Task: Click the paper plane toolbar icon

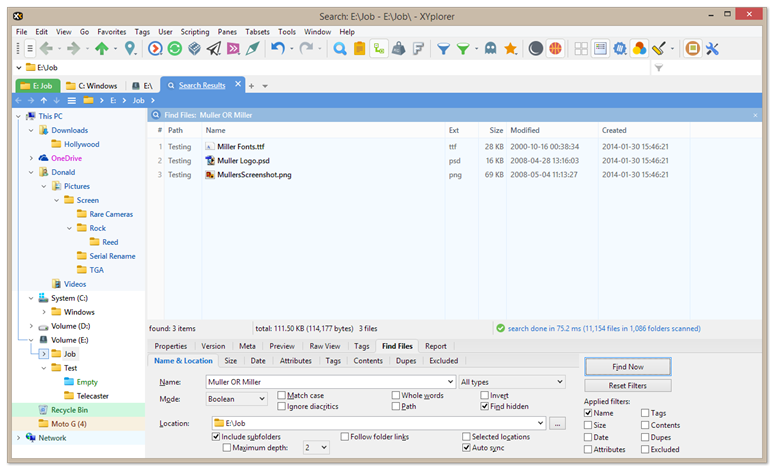Action: [x=214, y=48]
